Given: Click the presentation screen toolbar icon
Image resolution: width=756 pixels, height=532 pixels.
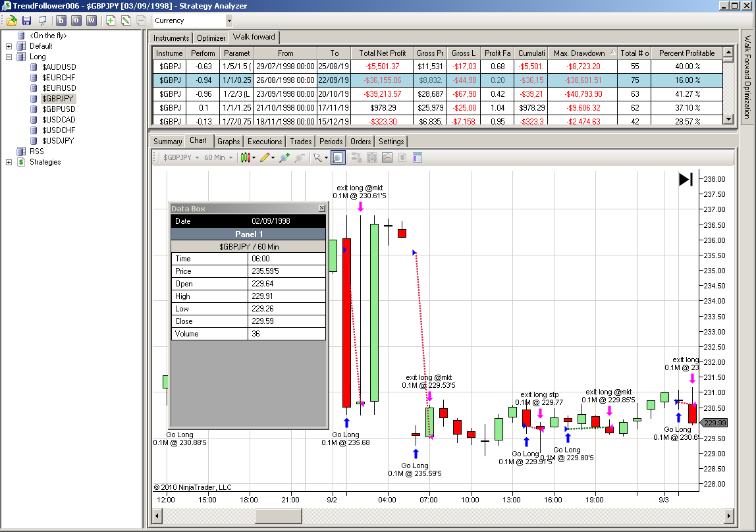Looking at the screenshot, I should coord(42,20).
